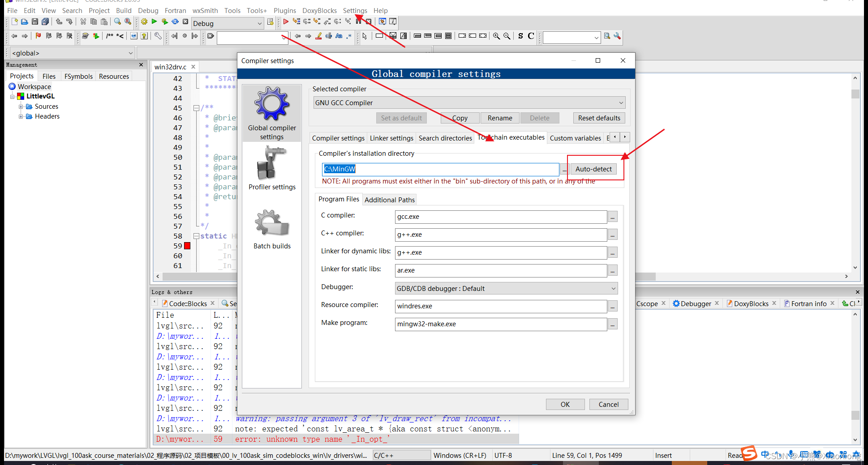Screen dimensions: 868x465
Task: Click the Paste clipboard icon
Action: coord(104,21)
